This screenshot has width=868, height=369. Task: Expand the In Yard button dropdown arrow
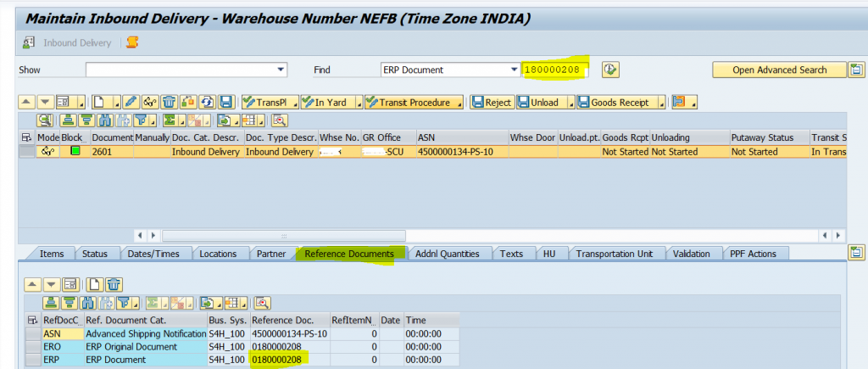358,103
